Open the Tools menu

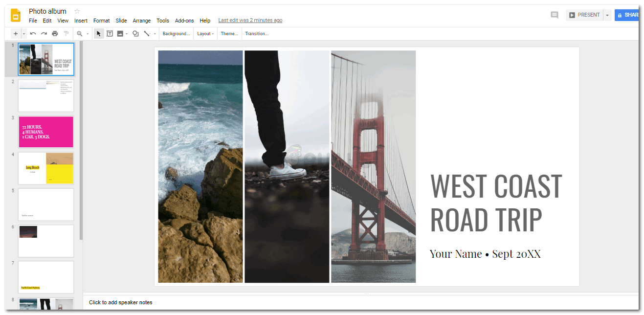(x=163, y=21)
